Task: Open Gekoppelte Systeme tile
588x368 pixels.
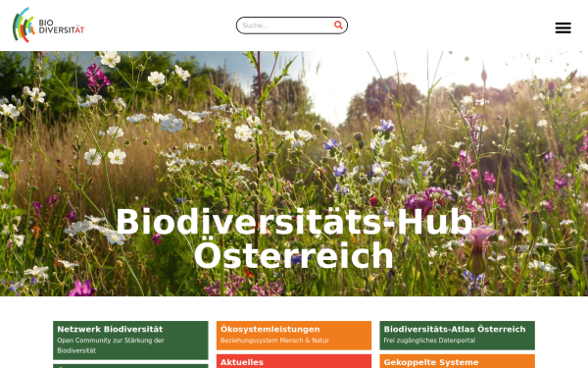Action: (457, 361)
